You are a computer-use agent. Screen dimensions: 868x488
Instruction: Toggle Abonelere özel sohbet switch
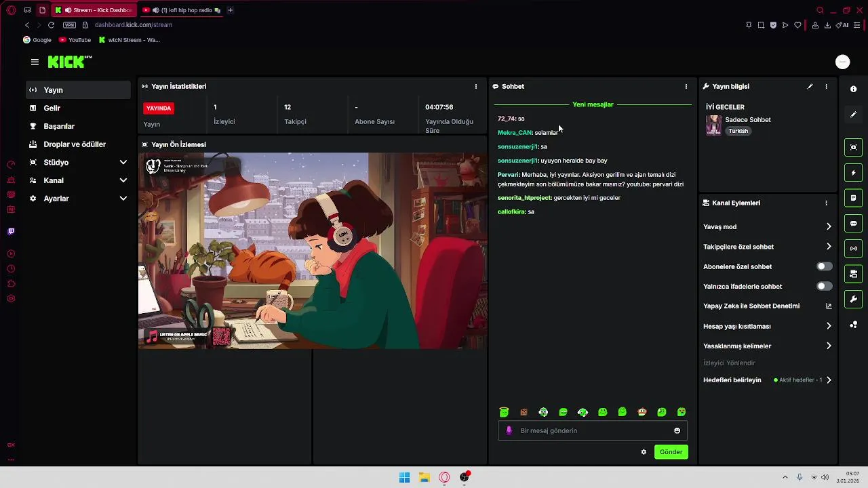point(824,266)
